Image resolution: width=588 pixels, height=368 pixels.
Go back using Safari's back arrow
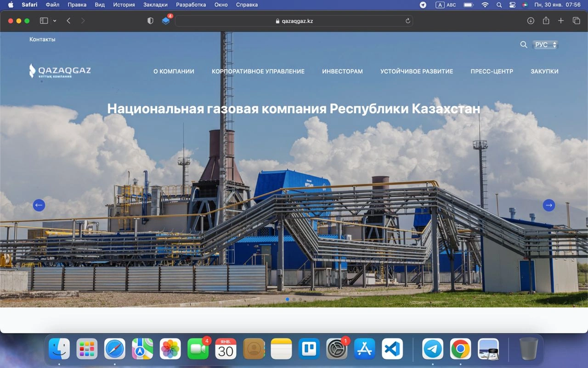(x=68, y=21)
